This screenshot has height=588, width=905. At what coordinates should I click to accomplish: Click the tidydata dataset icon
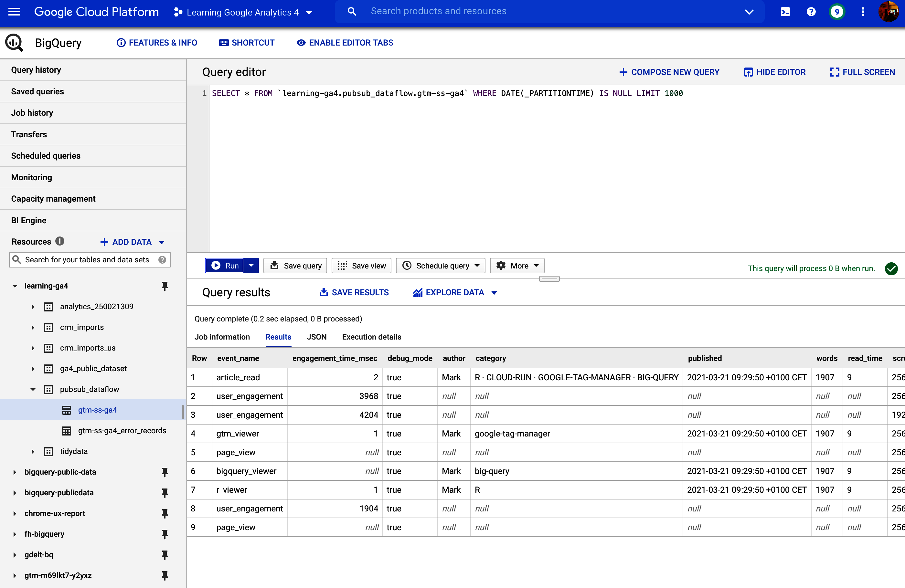click(x=48, y=452)
